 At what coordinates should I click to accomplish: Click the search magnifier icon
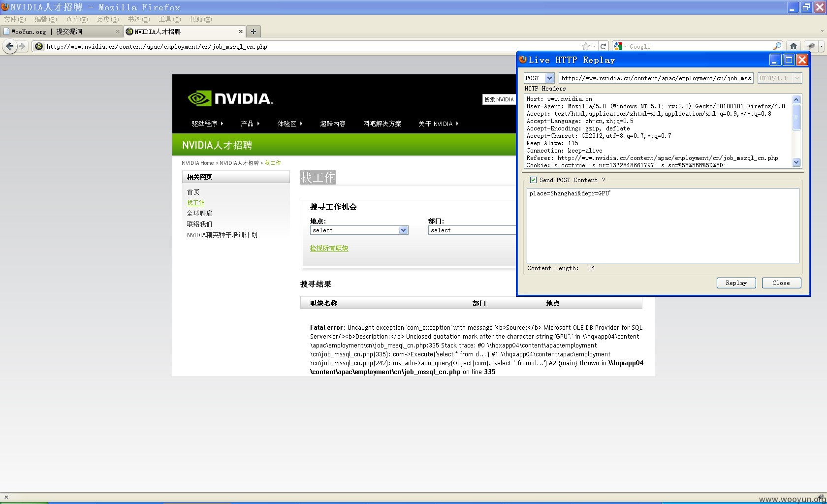click(x=777, y=46)
